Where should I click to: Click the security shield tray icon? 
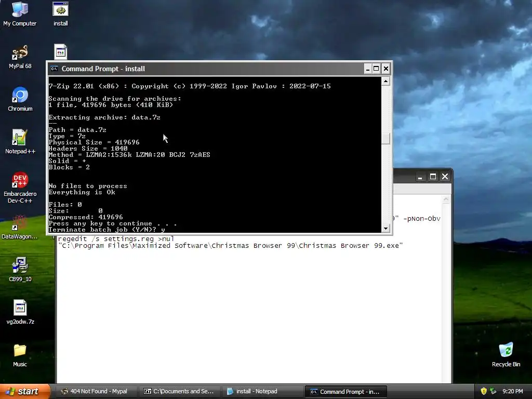pos(484,391)
